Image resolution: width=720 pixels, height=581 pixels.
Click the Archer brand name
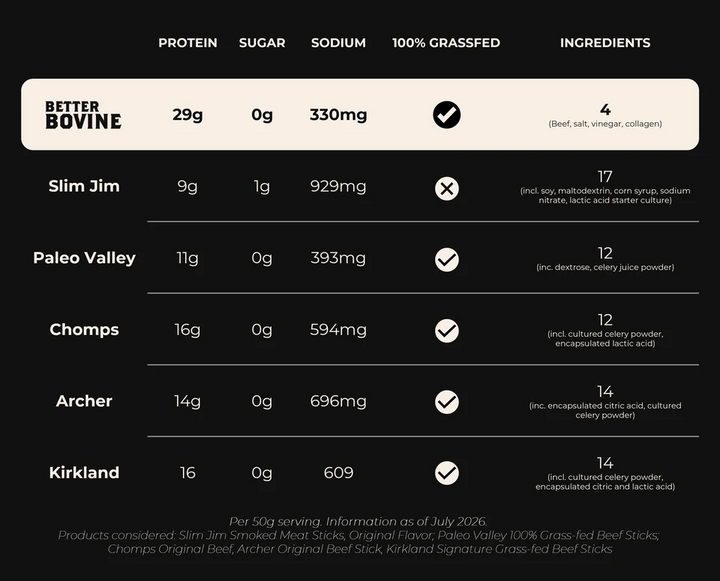click(84, 401)
